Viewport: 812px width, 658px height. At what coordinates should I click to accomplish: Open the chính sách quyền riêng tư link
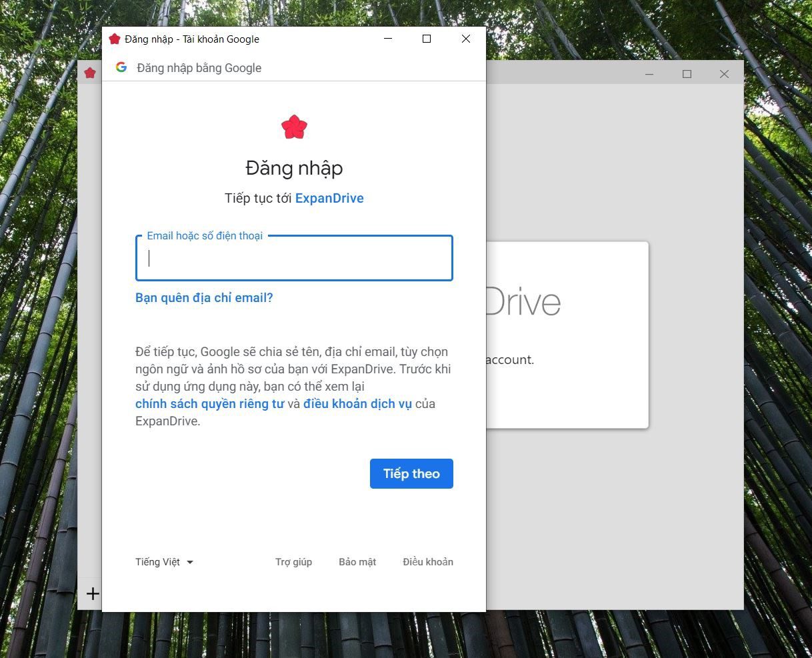(209, 403)
